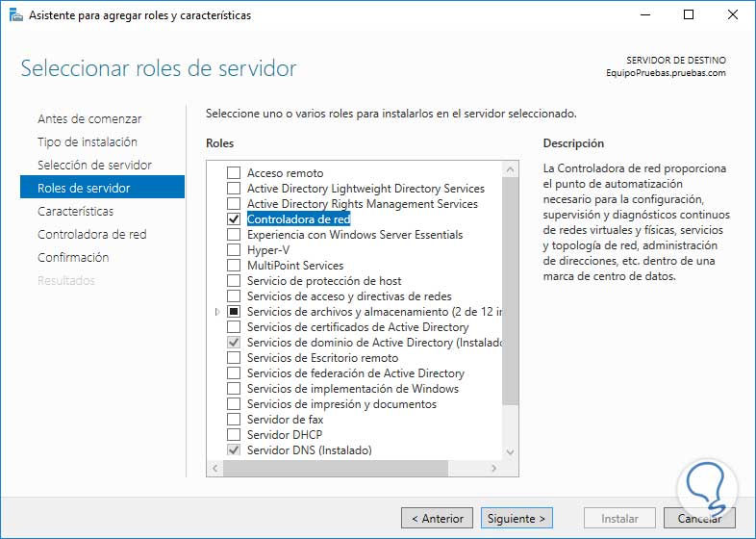The width and height of the screenshot is (756, 539).
Task: Check the Servidor DHCP checkbox
Action: tap(234, 435)
